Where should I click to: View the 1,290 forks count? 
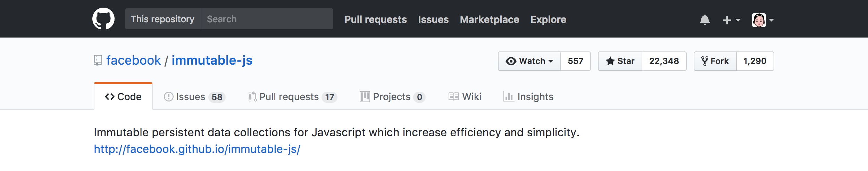755,61
